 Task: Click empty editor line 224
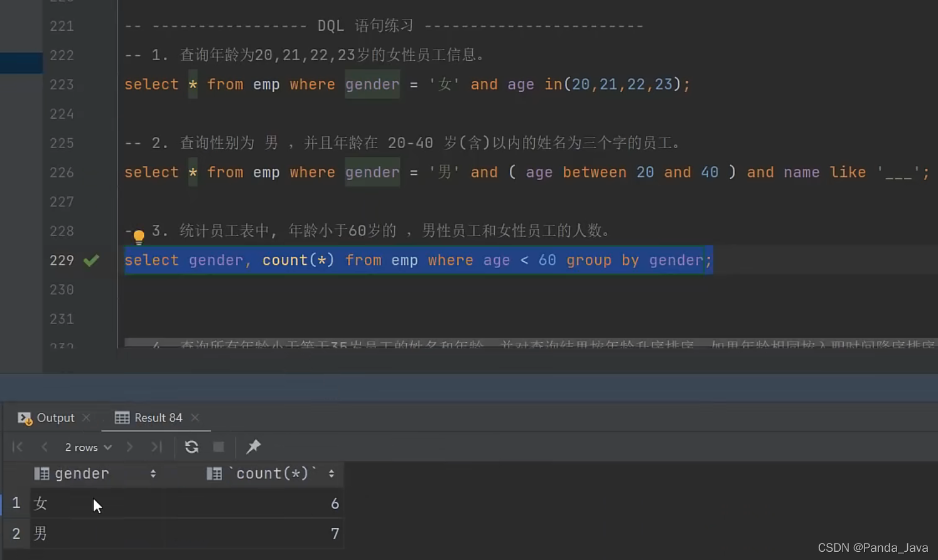[x=527, y=114]
